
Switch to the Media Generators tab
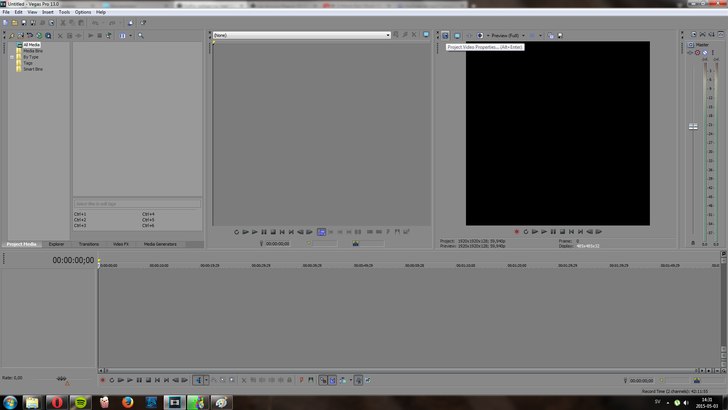click(159, 244)
